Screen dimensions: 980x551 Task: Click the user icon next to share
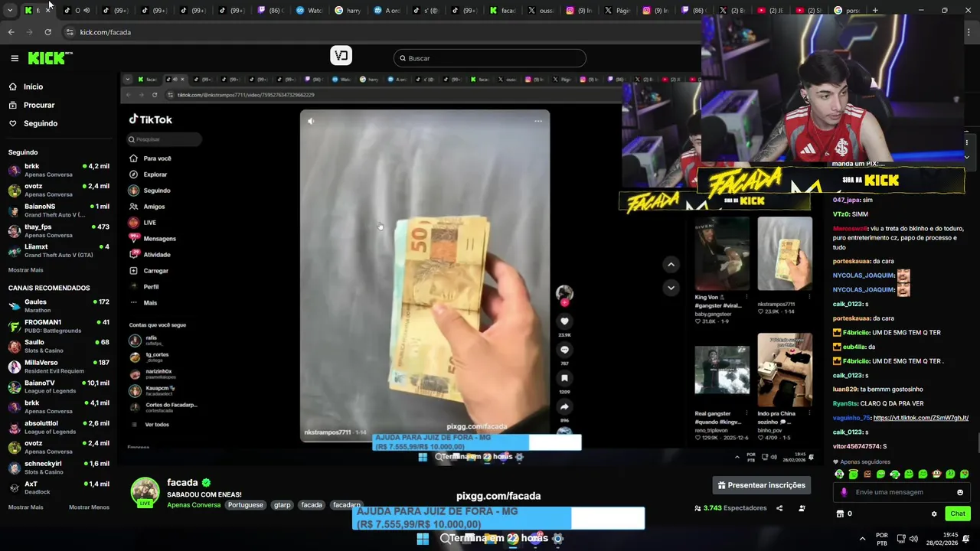pyautogui.click(x=802, y=508)
